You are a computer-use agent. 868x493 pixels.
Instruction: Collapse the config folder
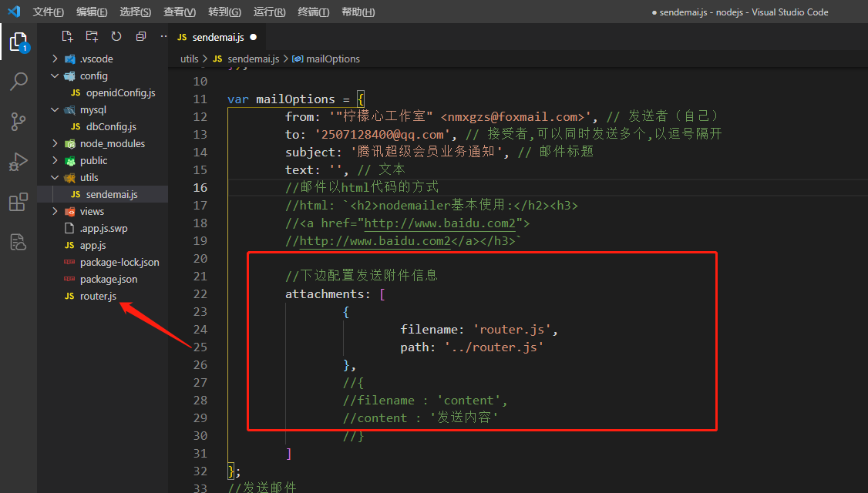click(x=55, y=75)
